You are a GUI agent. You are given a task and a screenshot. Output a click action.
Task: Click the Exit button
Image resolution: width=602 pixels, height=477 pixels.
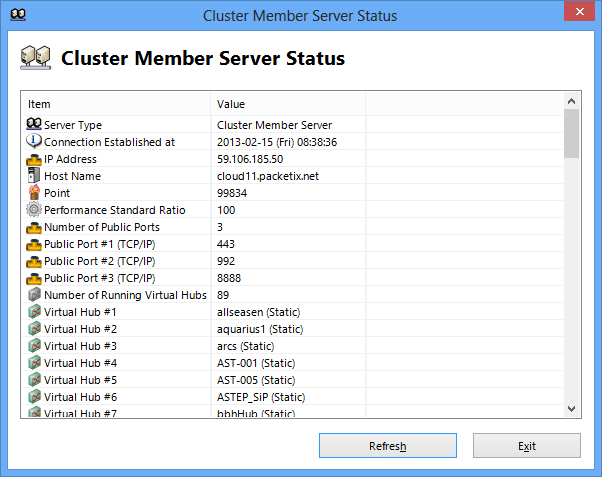(x=526, y=446)
